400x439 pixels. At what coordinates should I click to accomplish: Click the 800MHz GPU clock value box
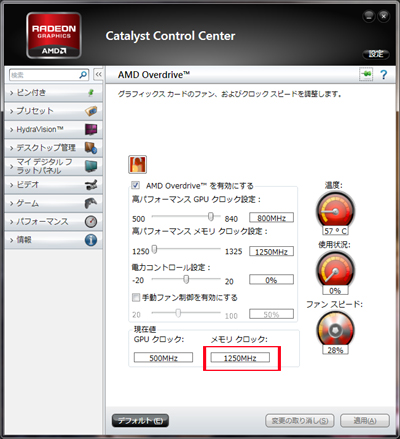coord(271,218)
